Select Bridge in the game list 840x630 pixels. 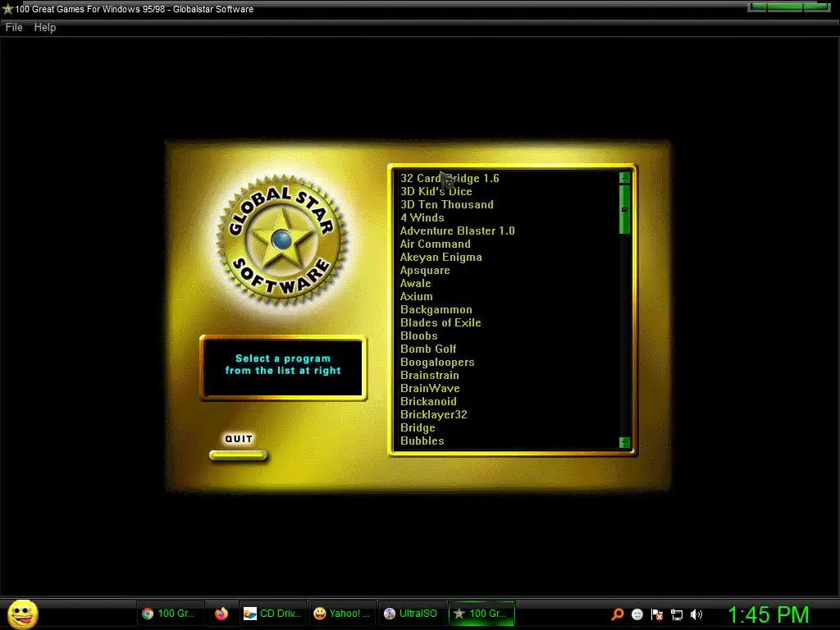418,427
